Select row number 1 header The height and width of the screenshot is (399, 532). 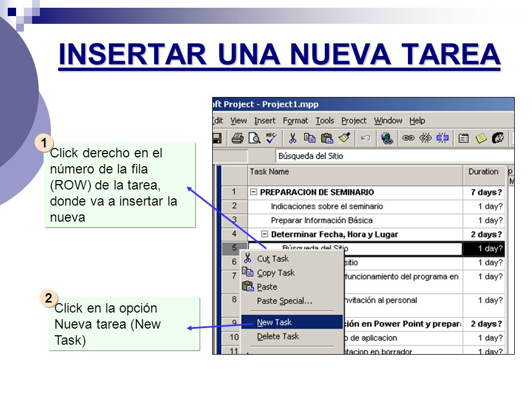[x=234, y=192]
